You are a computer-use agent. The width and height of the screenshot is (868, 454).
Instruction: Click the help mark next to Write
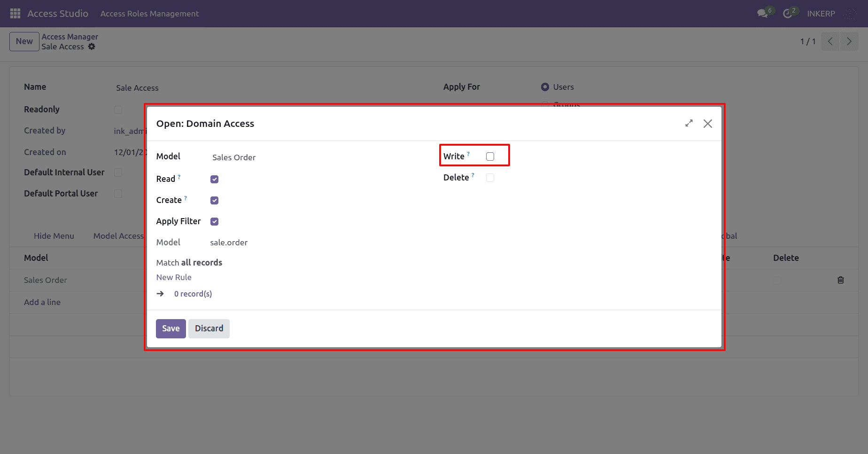(468, 154)
